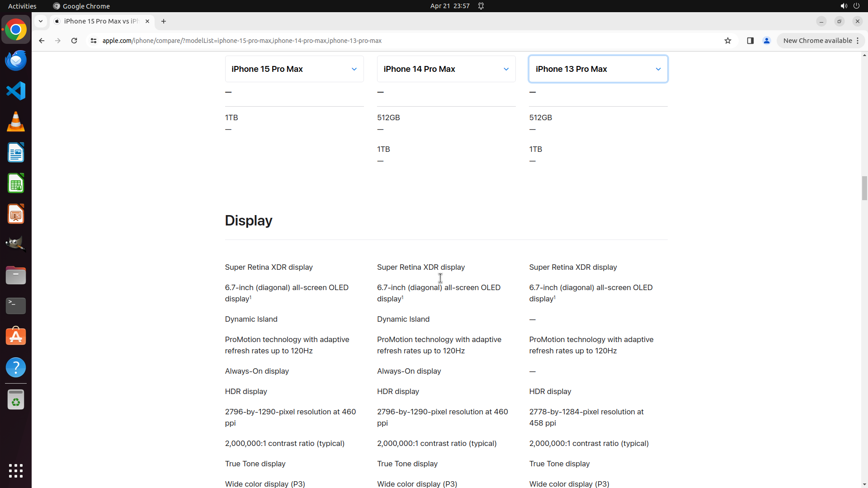Expand the iPhone 13 Pro Max model dropdown
868x488 pixels.
pyautogui.click(x=598, y=69)
